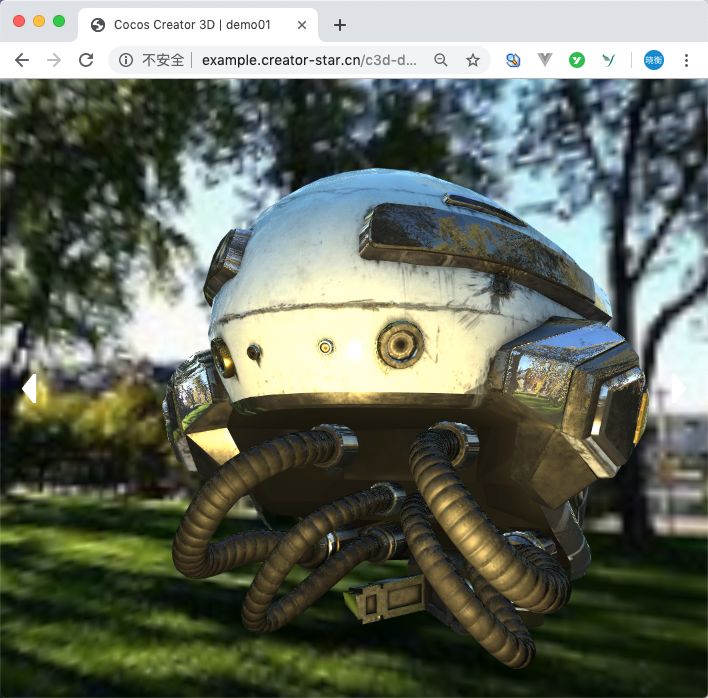Select the Cocos Creator 3D demo01 tab
The image size is (708, 698).
click(190, 25)
